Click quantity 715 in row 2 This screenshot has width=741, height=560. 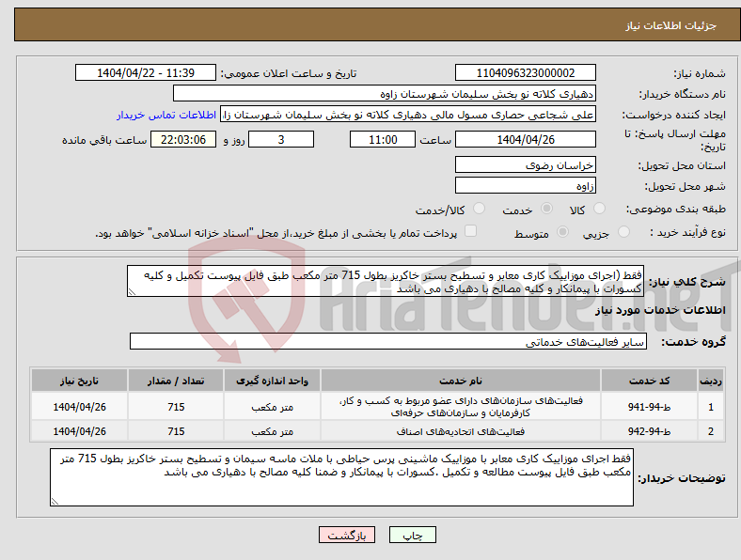click(x=176, y=431)
